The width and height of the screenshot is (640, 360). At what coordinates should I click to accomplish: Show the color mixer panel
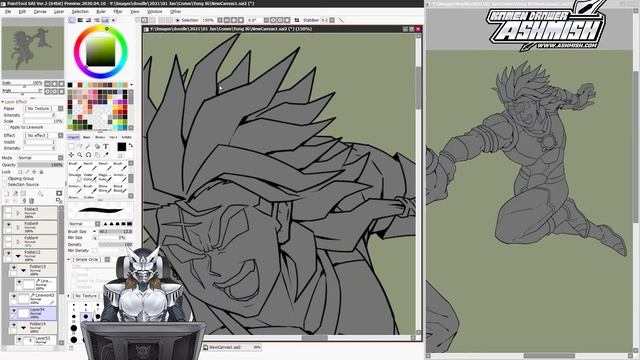pyautogui.click(x=97, y=20)
